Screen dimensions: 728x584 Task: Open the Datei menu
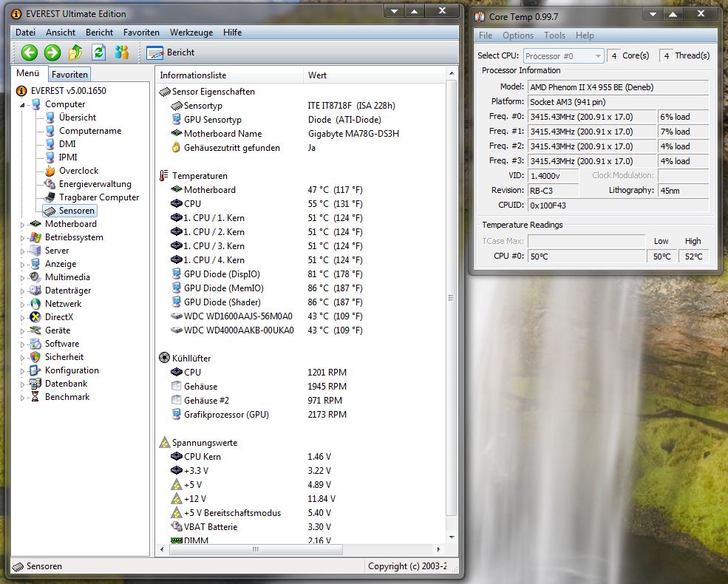pos(25,32)
